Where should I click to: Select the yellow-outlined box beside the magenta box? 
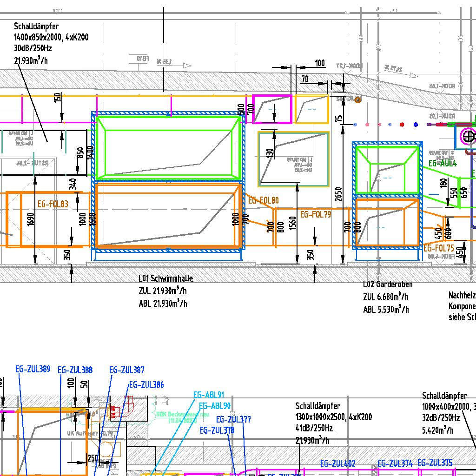(311, 109)
